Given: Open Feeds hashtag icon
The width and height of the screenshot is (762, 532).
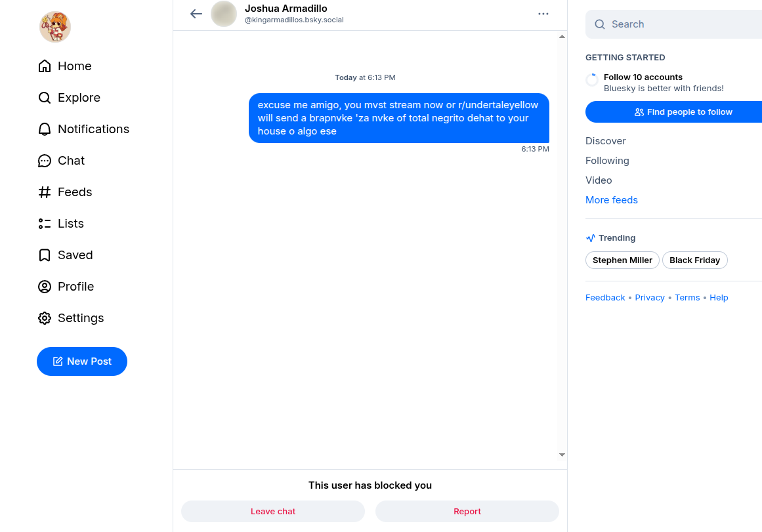Looking at the screenshot, I should (45, 192).
